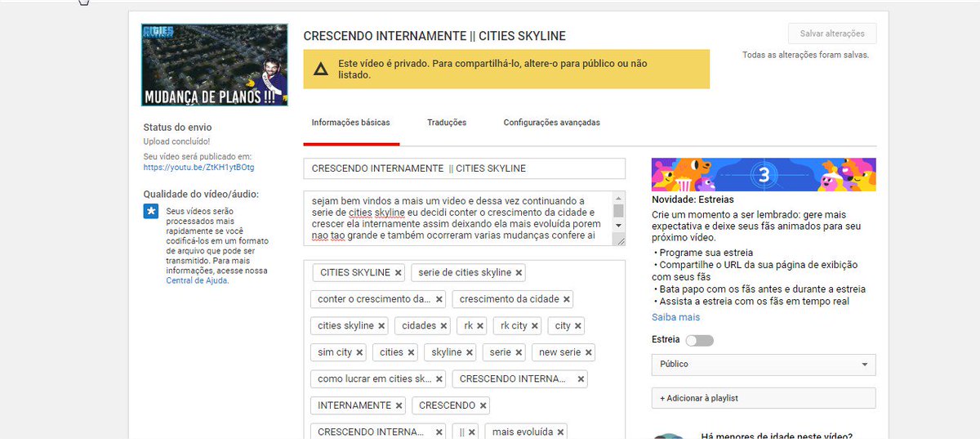Remove the CITIES SKYLINE tag
Image resolution: width=980 pixels, height=439 pixels.
(x=398, y=272)
